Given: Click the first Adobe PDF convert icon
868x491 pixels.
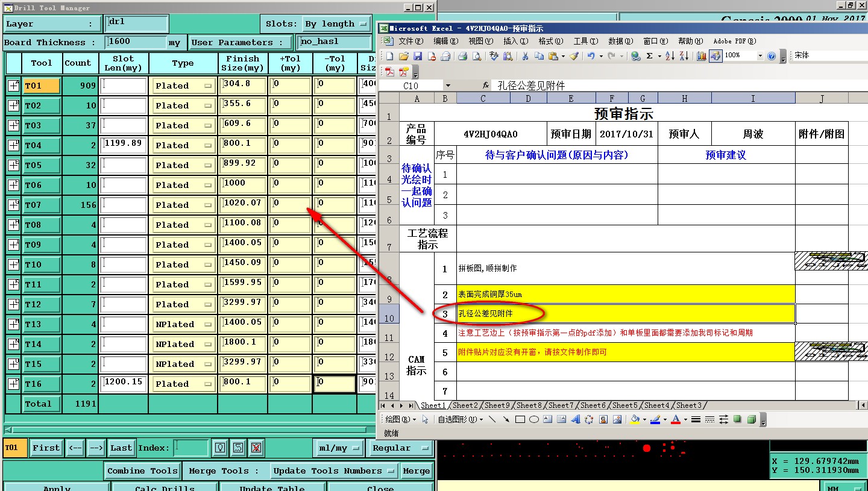Looking at the screenshot, I should point(389,72).
